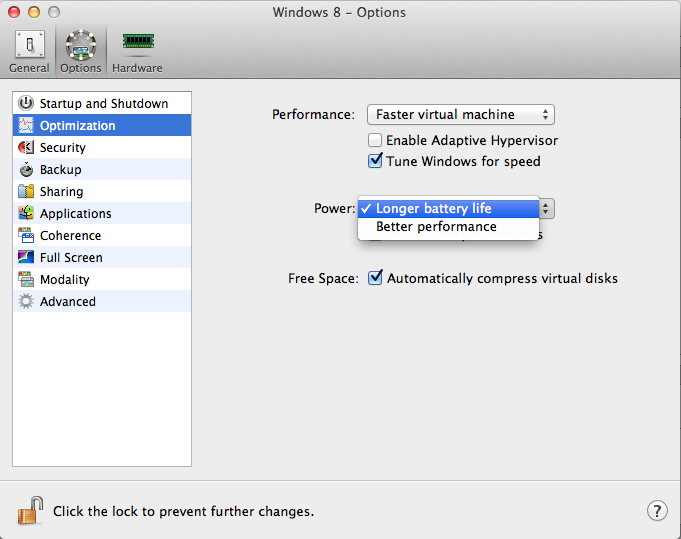This screenshot has width=681, height=539.
Task: Toggle Tune Windows for speed checkbox
Action: (x=375, y=161)
